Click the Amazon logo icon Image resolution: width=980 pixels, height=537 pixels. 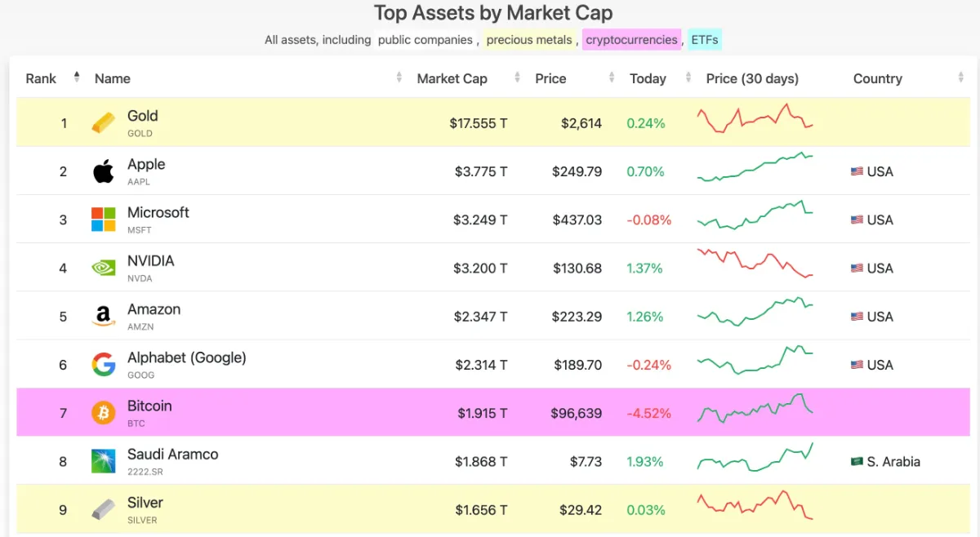(104, 317)
